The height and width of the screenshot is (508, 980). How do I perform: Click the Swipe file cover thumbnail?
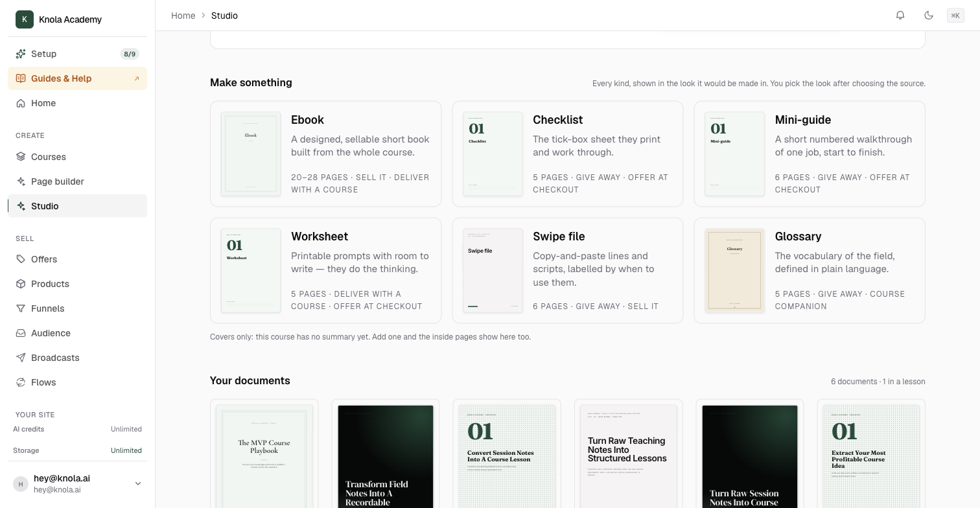pyautogui.click(x=493, y=271)
